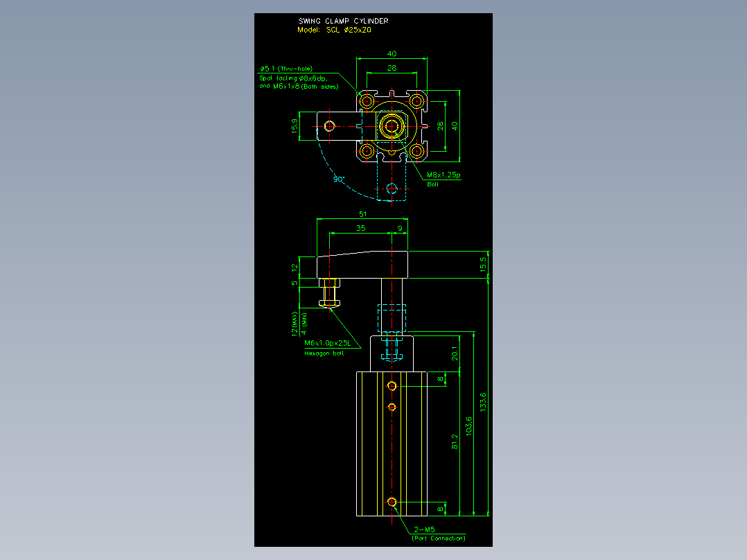This screenshot has height=560, width=747.
Task: Click the central piston rod circle in top view
Action: pos(392,126)
